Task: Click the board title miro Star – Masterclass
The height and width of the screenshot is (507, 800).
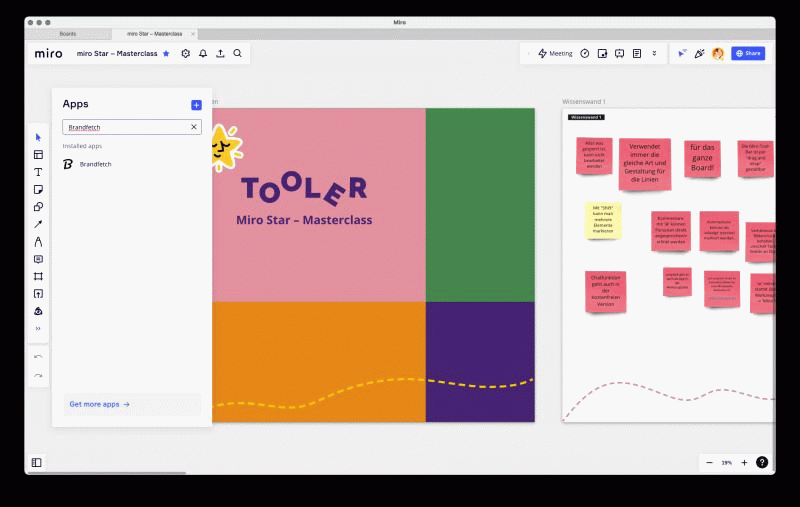Action: tap(117, 54)
